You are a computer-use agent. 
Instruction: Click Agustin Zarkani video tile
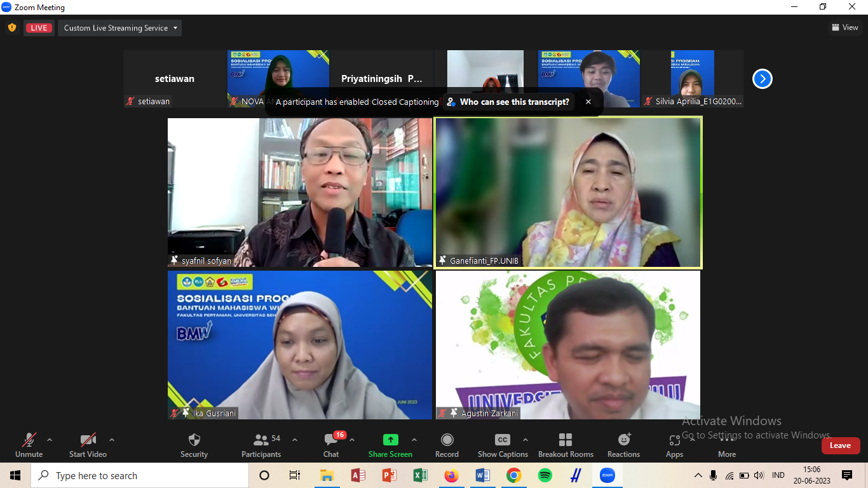568,345
